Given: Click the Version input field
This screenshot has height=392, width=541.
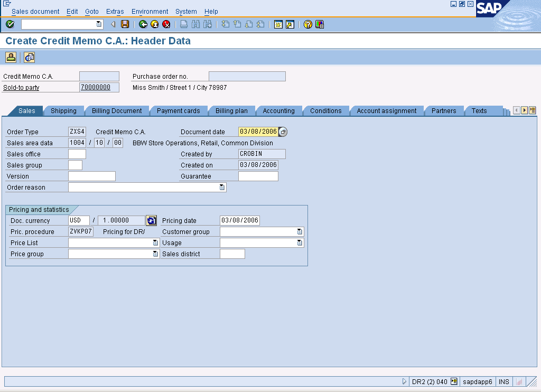Looking at the screenshot, I should point(92,176).
